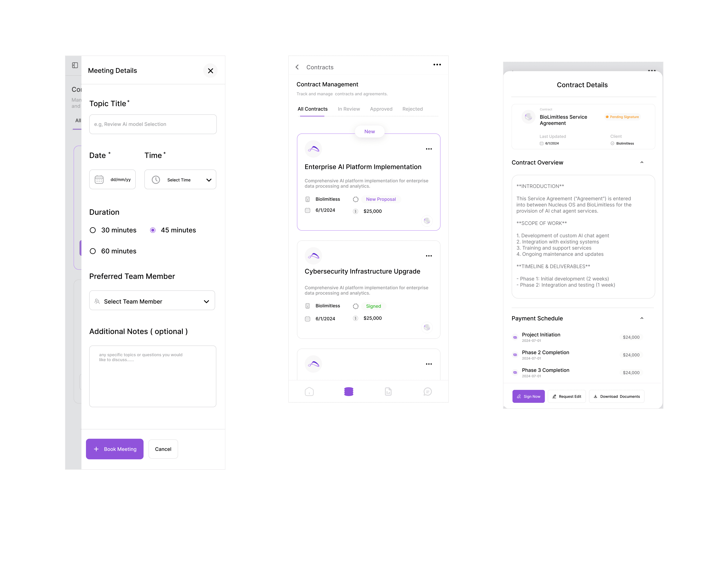Choose the 60 minutes duration option
Screen dimensions: 728x577
coord(93,251)
